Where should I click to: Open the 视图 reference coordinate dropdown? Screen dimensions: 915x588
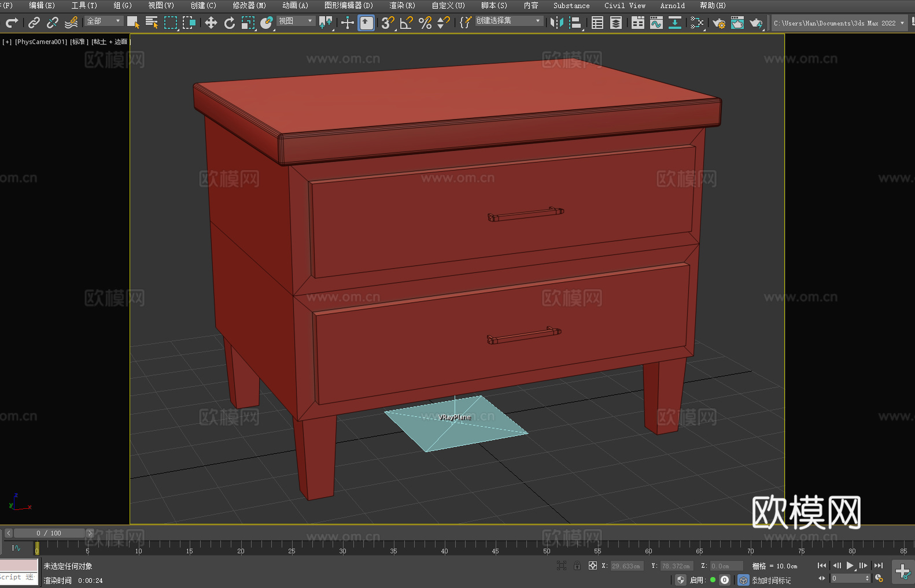pyautogui.click(x=296, y=21)
